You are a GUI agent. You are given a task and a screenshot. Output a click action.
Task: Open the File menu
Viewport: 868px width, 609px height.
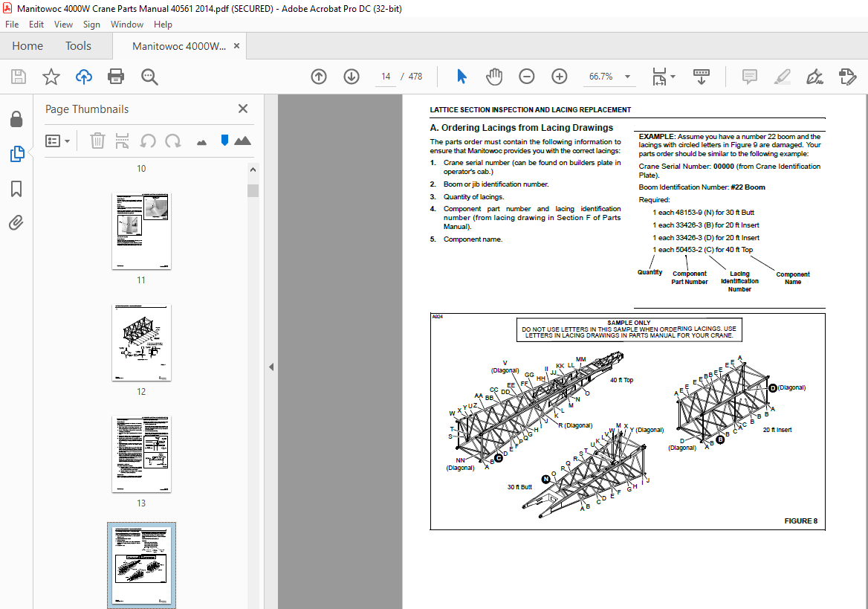coord(12,25)
